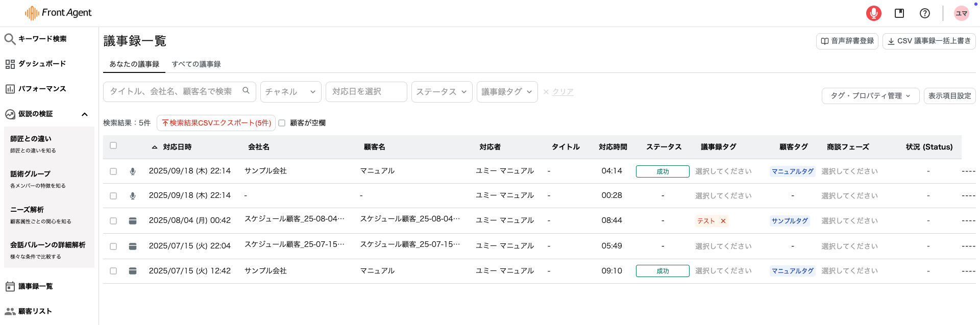Open パフォーマンス in the sidebar

(x=42, y=89)
